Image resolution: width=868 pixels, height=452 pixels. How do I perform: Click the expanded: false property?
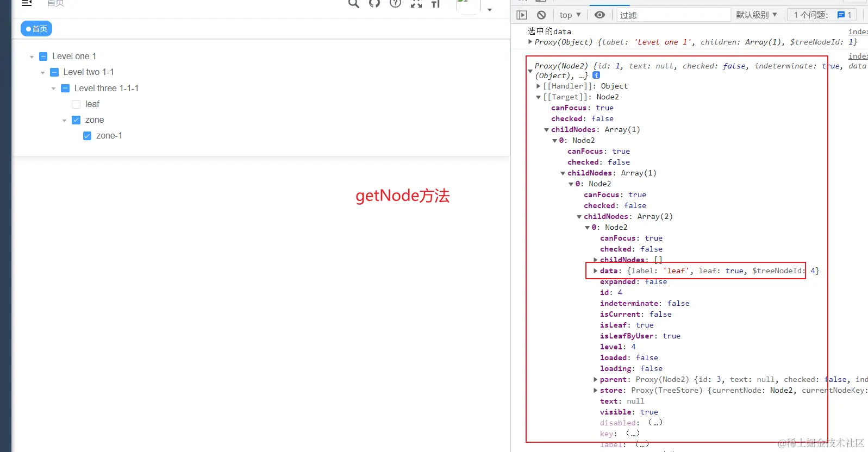click(x=634, y=282)
